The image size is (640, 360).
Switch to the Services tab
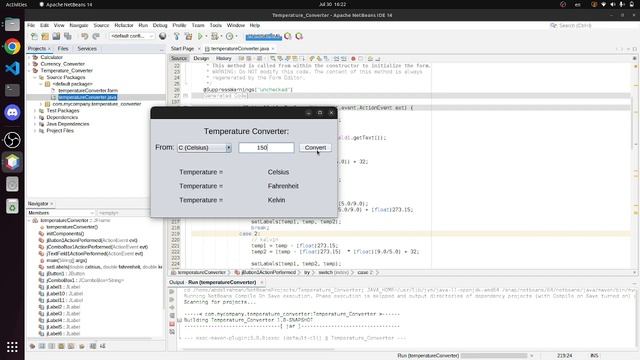(x=87, y=49)
